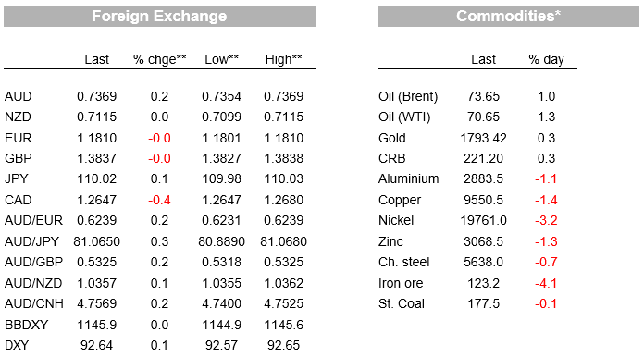Click the NZD last price 0.7115
The width and height of the screenshot is (644, 357).
(97, 117)
